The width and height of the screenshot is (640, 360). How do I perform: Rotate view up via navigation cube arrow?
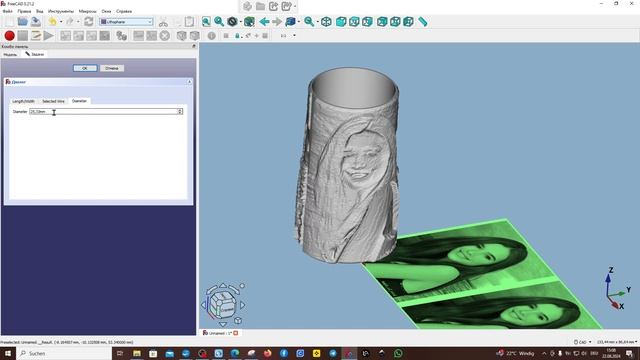223,285
